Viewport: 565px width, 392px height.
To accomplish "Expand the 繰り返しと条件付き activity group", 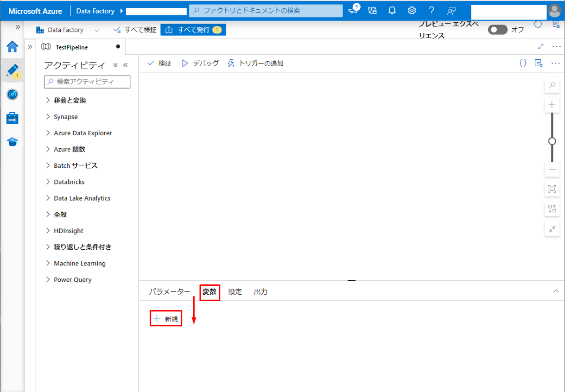I will [82, 247].
